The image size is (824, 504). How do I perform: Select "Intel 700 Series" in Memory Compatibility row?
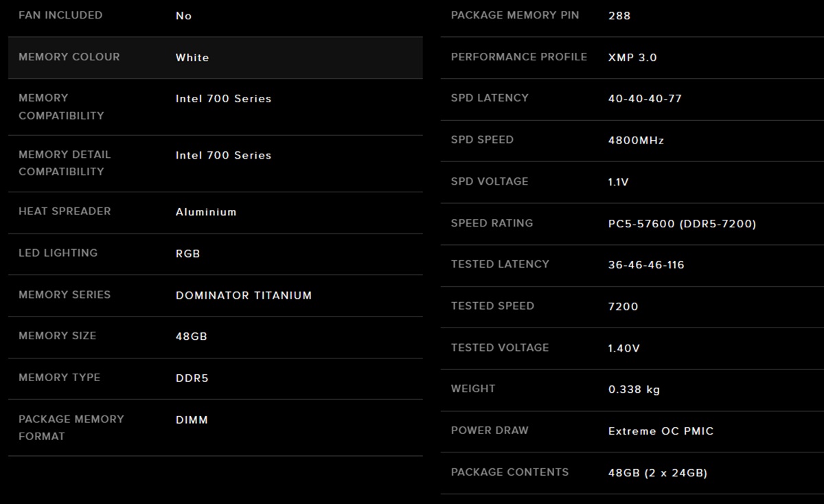point(224,99)
